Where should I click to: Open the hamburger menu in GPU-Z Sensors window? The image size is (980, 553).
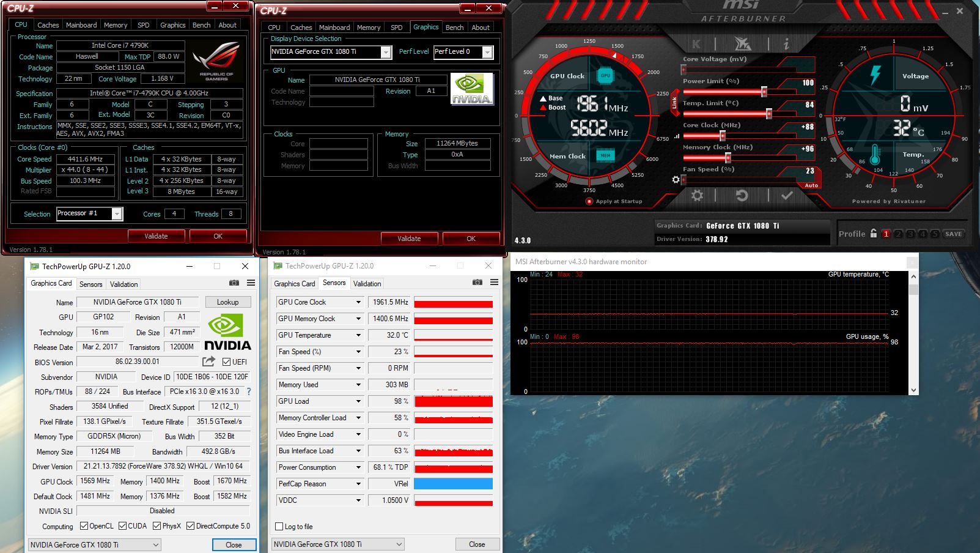(494, 282)
